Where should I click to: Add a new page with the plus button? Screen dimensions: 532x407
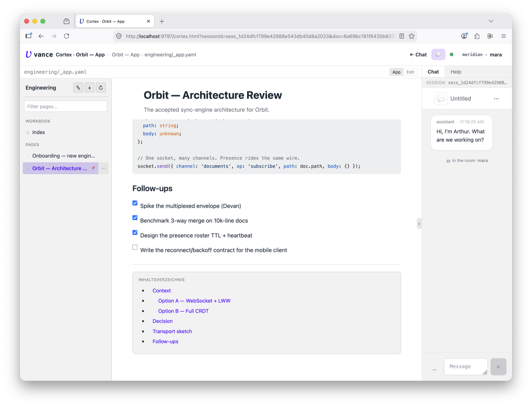coord(89,88)
